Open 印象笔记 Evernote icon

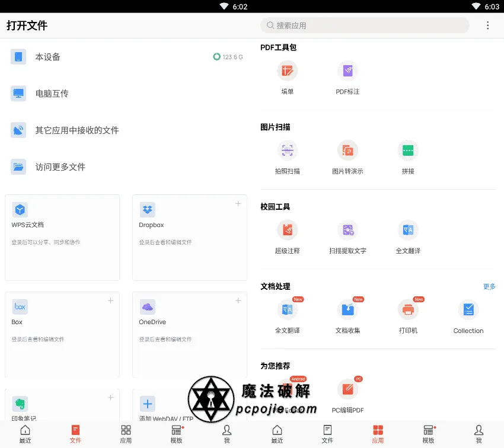coord(20,404)
